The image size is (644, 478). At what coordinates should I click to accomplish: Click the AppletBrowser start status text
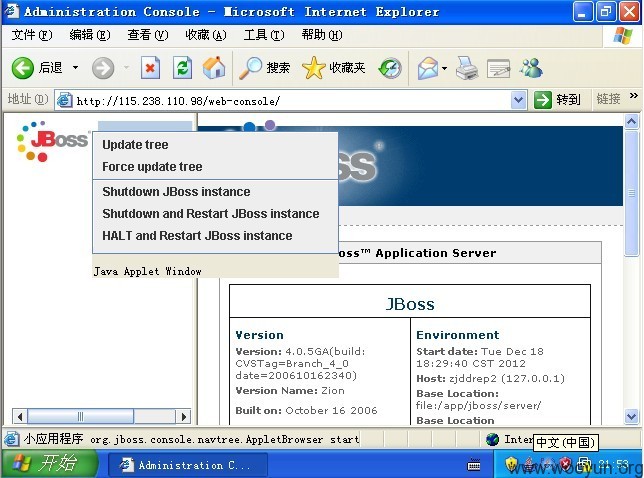click(224, 439)
